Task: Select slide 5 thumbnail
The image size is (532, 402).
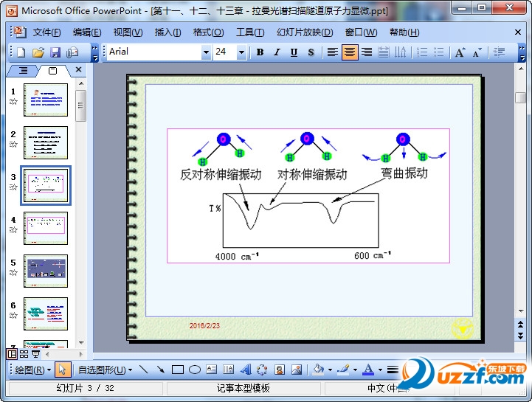Action: pos(46,271)
